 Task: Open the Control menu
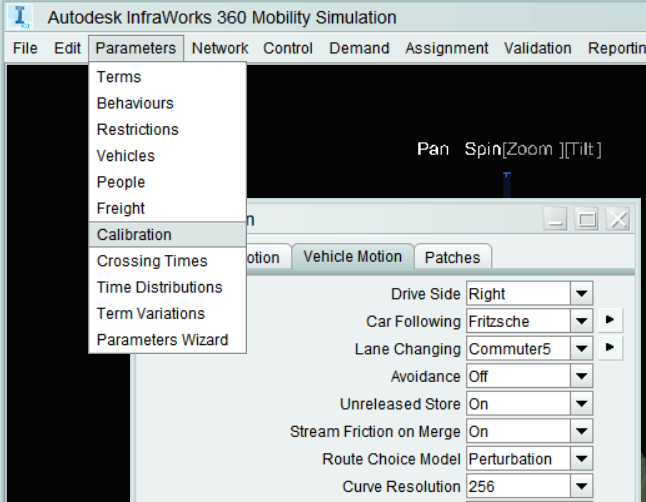click(x=288, y=48)
